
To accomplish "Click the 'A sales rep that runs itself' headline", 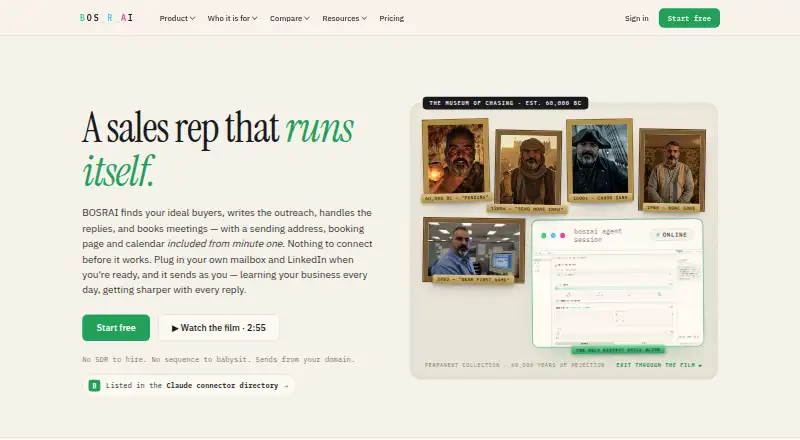I will click(x=218, y=149).
